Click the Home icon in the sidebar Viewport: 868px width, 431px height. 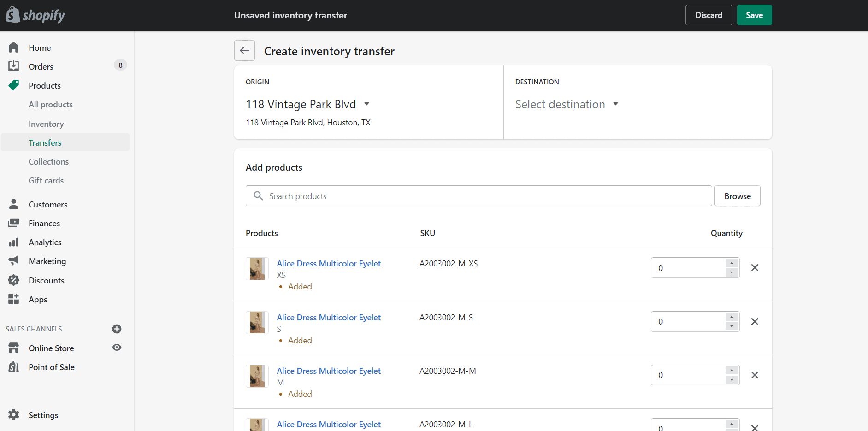(x=14, y=47)
